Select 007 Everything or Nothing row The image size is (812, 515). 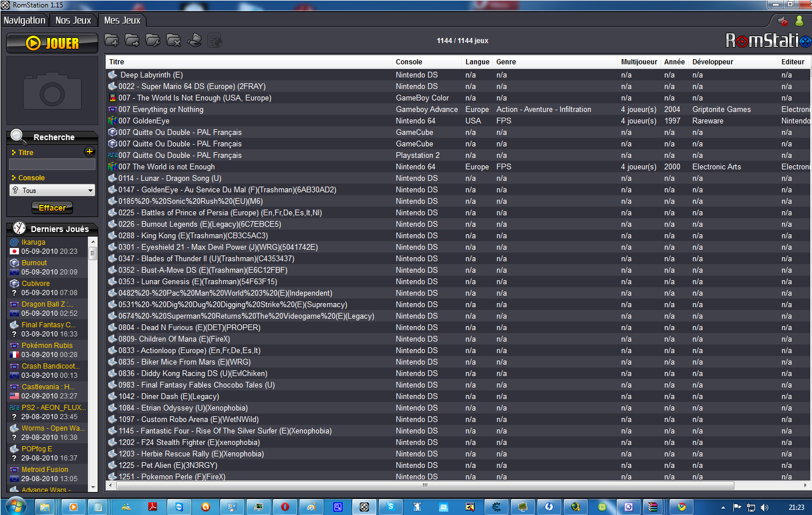point(457,109)
